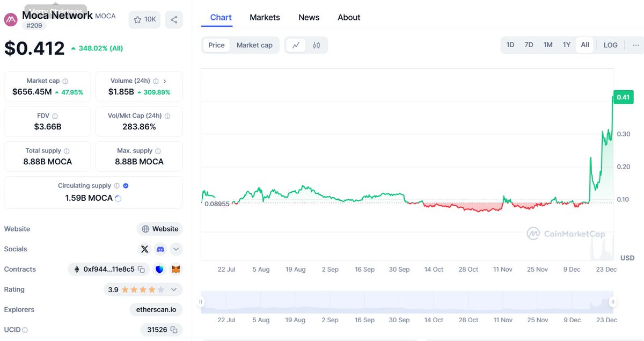Image resolution: width=644 pixels, height=341 pixels.
Task: Click the $656.45M market cap value
Action: tap(32, 92)
